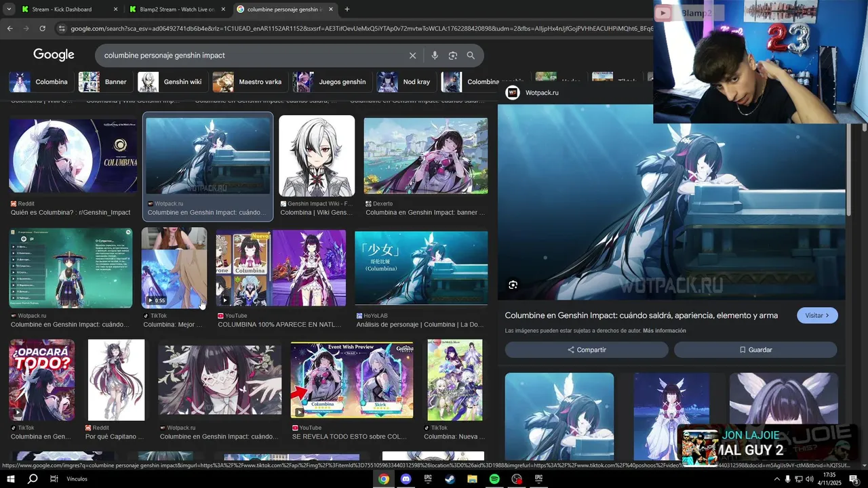Click Columbina en Genshin Impact: banner caption
Image resolution: width=868 pixels, height=488 pixels.
coord(425,212)
